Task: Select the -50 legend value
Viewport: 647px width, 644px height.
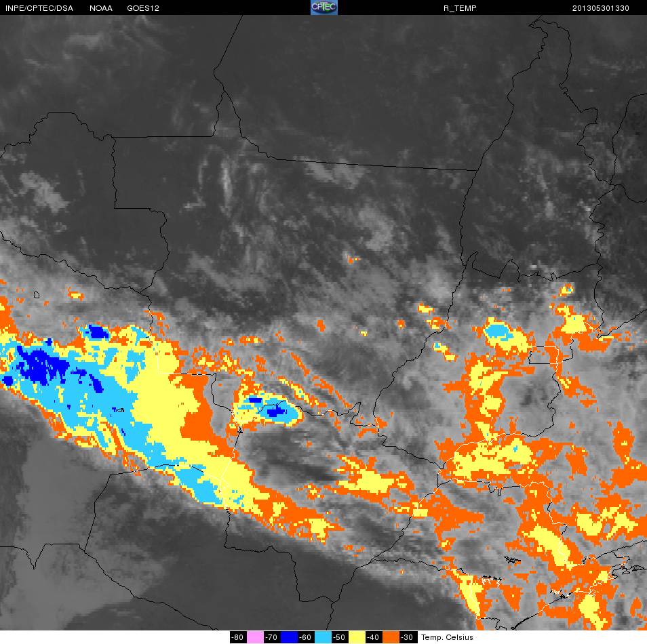Action: pos(339,637)
